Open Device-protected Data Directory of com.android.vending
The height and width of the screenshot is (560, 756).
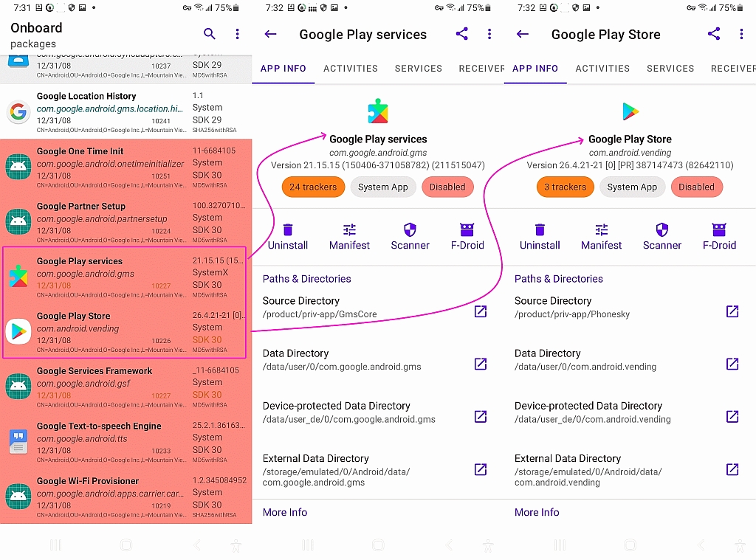click(x=732, y=416)
